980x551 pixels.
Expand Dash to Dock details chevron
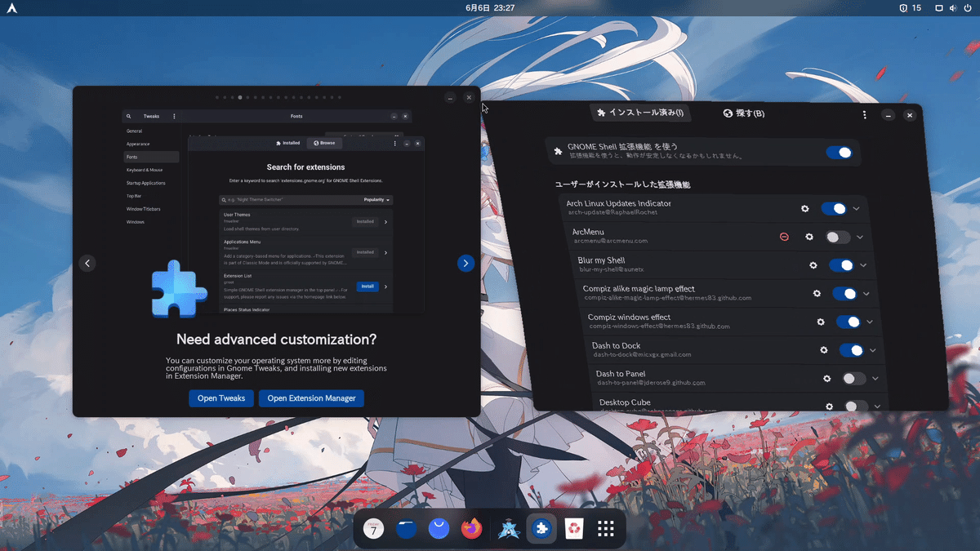click(873, 350)
